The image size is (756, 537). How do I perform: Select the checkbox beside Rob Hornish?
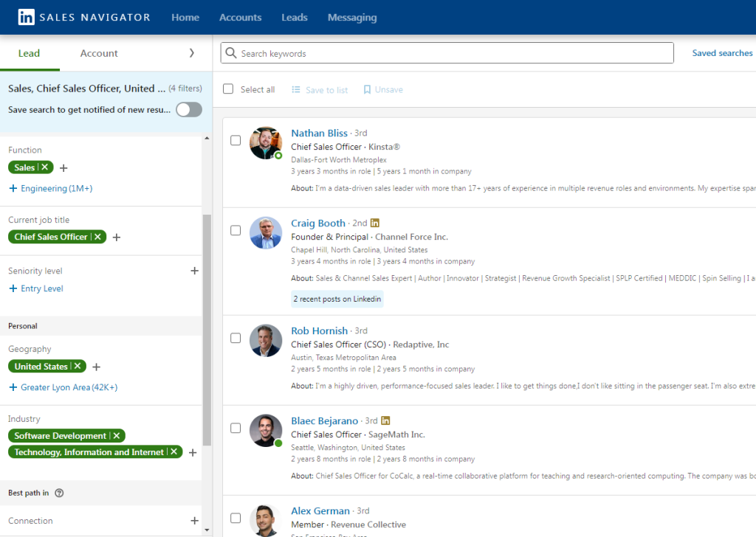(236, 338)
